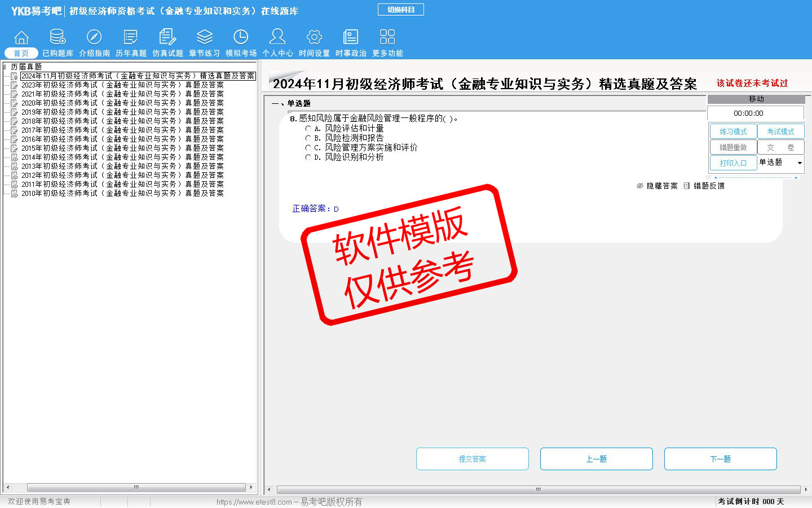The width and height of the screenshot is (812, 508).
Task: Switch to 考试模式 tab
Action: coord(780,132)
